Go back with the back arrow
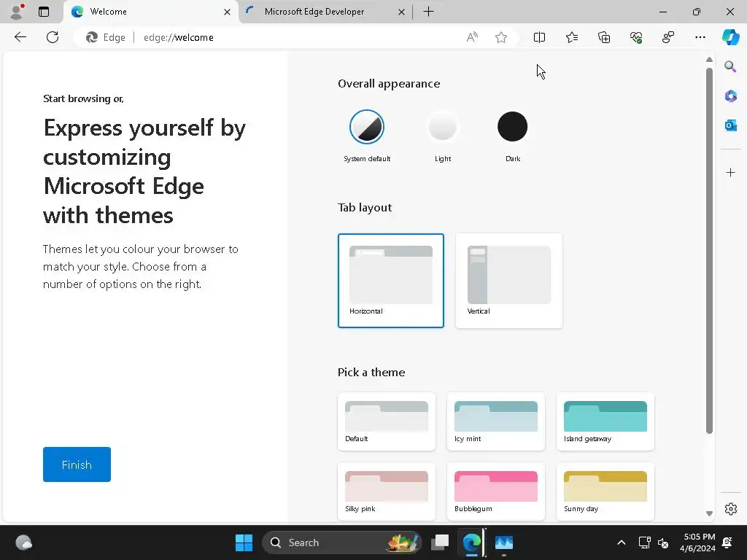The image size is (747, 560). (x=20, y=37)
